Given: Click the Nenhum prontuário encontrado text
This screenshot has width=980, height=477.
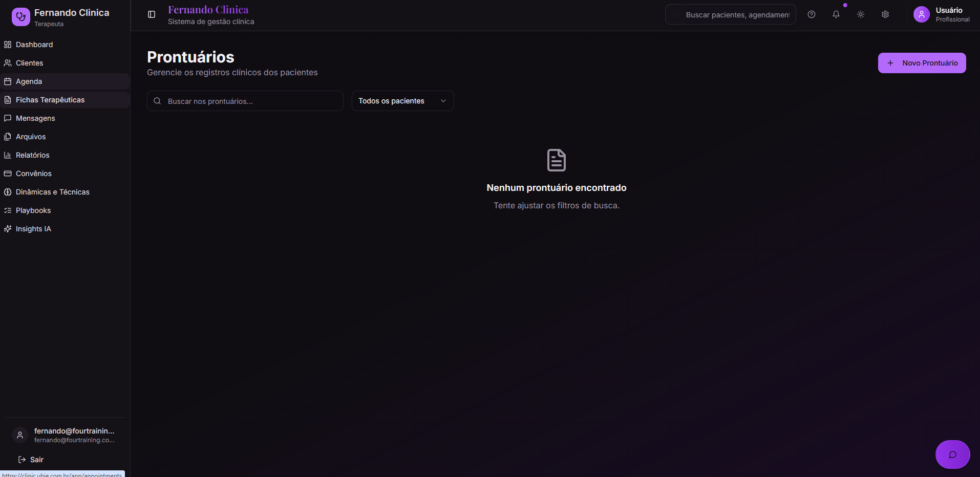Looking at the screenshot, I should click(x=557, y=188).
